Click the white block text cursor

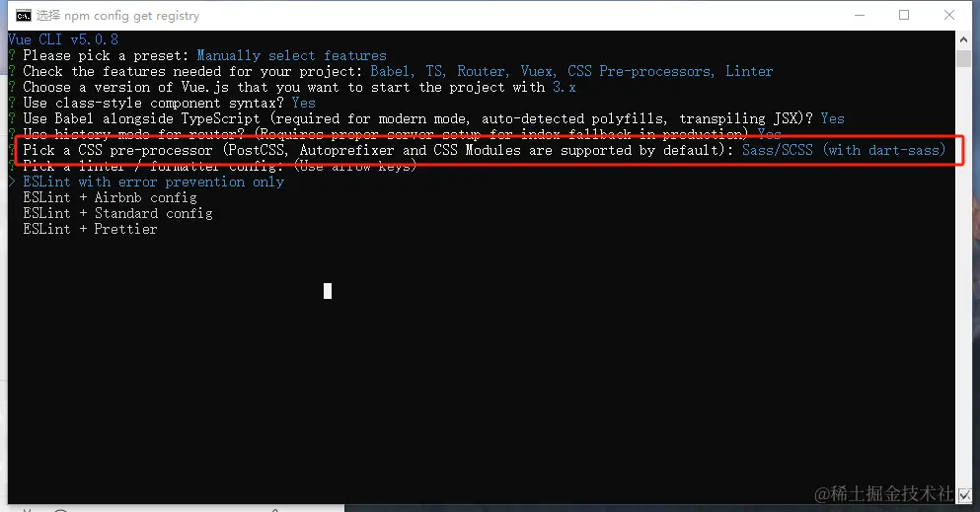coord(328,291)
